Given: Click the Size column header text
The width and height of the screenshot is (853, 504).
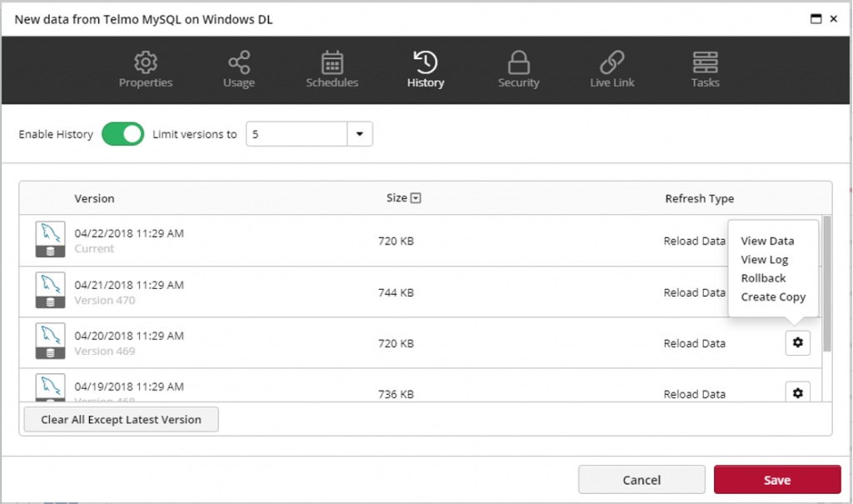Looking at the screenshot, I should pyautogui.click(x=397, y=198).
